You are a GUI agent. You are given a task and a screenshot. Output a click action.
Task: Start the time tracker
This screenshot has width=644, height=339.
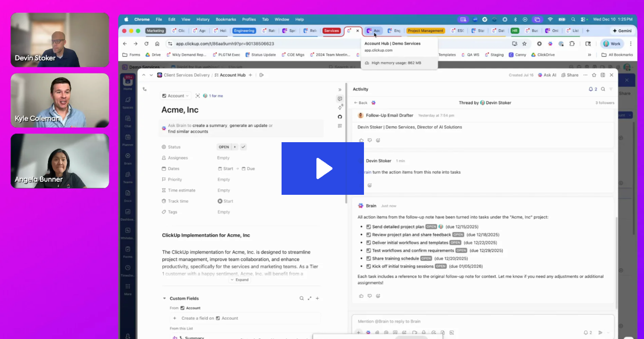click(x=225, y=201)
